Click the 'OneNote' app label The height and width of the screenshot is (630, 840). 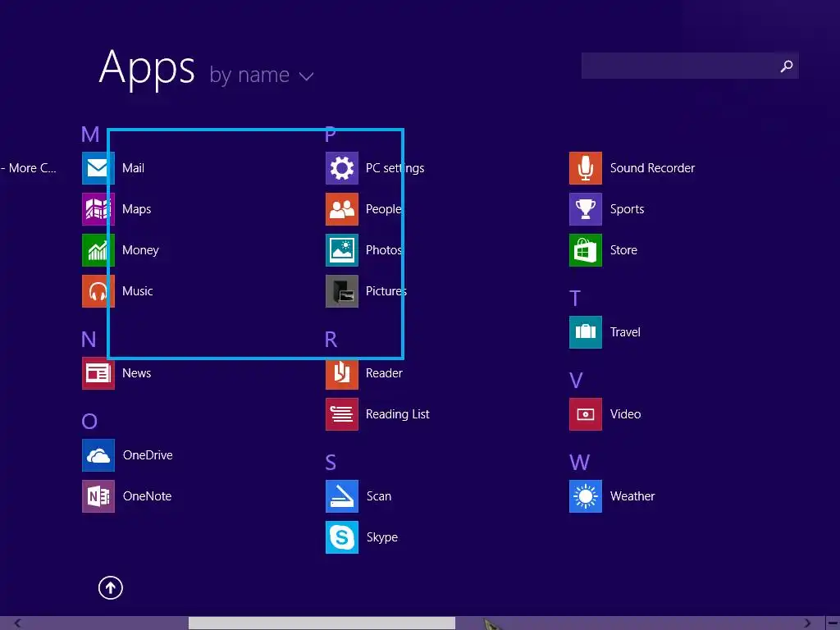click(148, 496)
